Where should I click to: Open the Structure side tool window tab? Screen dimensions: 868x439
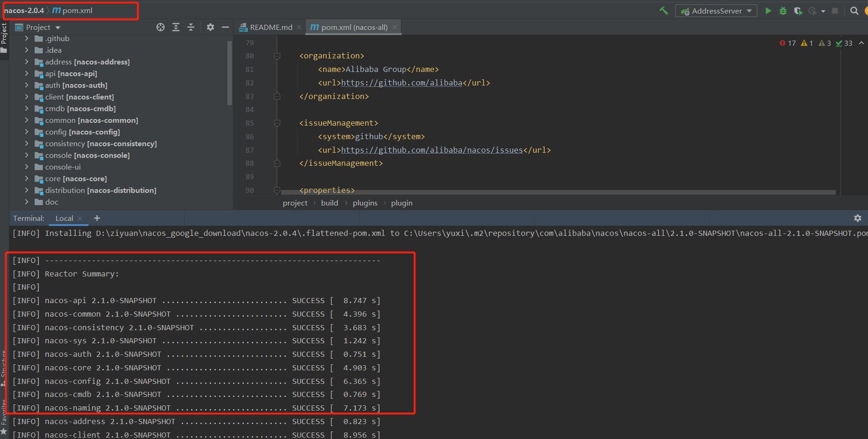pyautogui.click(x=4, y=368)
